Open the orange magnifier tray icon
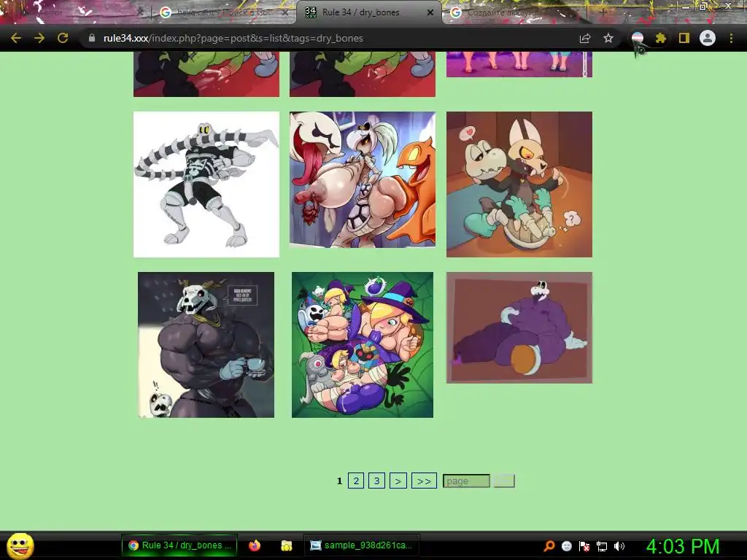This screenshot has width=747, height=560. (x=549, y=545)
